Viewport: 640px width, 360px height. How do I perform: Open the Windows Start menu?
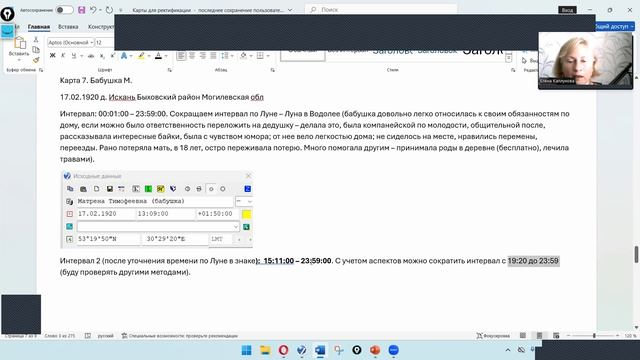tap(247, 350)
